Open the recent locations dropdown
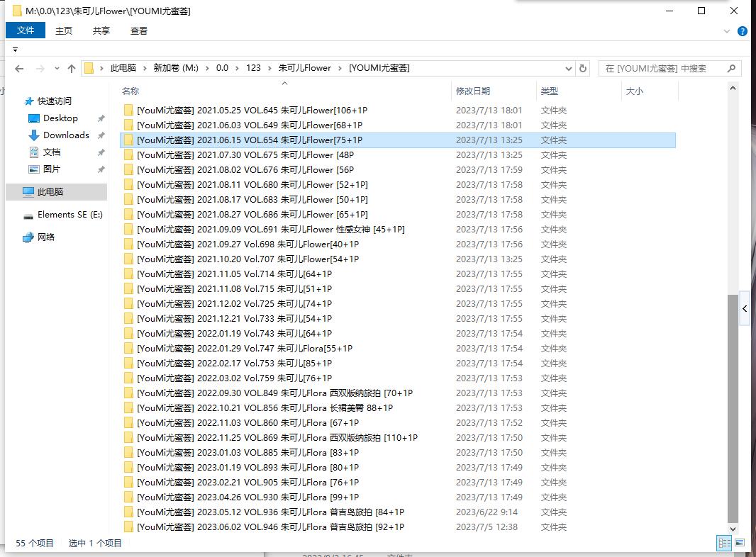This screenshot has width=756, height=557. (x=57, y=69)
